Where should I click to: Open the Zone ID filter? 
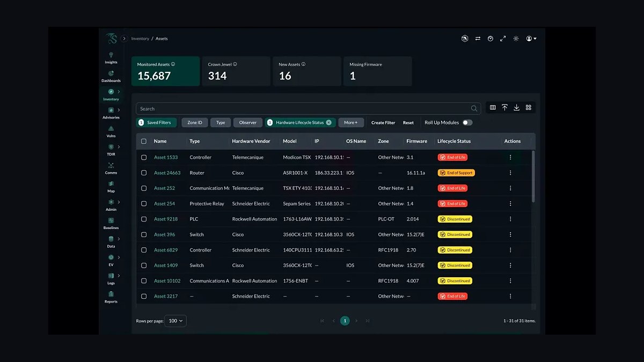pyautogui.click(x=195, y=122)
